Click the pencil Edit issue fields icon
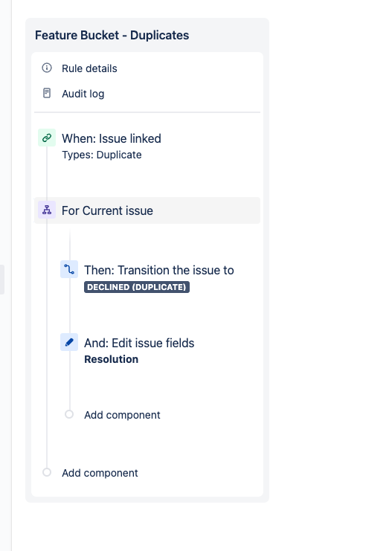 click(69, 342)
